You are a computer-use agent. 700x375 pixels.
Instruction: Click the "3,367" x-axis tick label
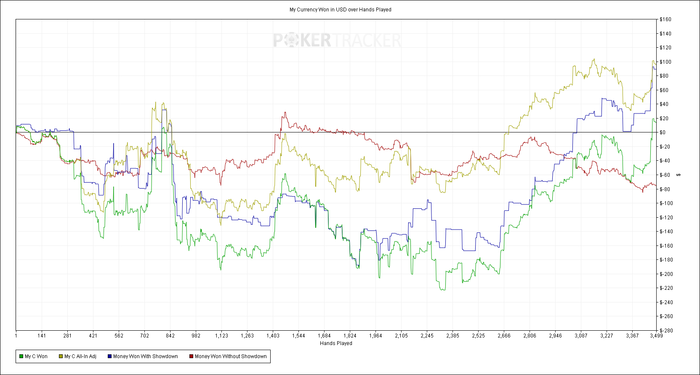pyautogui.click(x=633, y=335)
